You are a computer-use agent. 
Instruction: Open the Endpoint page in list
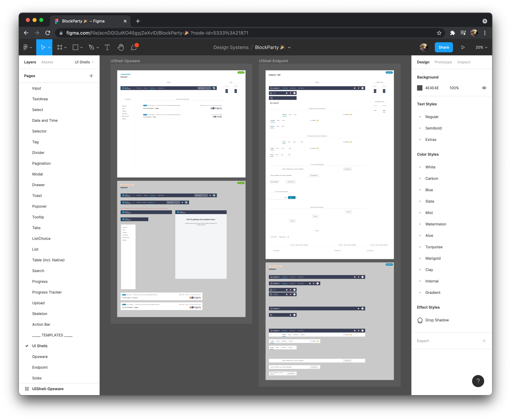pos(40,367)
